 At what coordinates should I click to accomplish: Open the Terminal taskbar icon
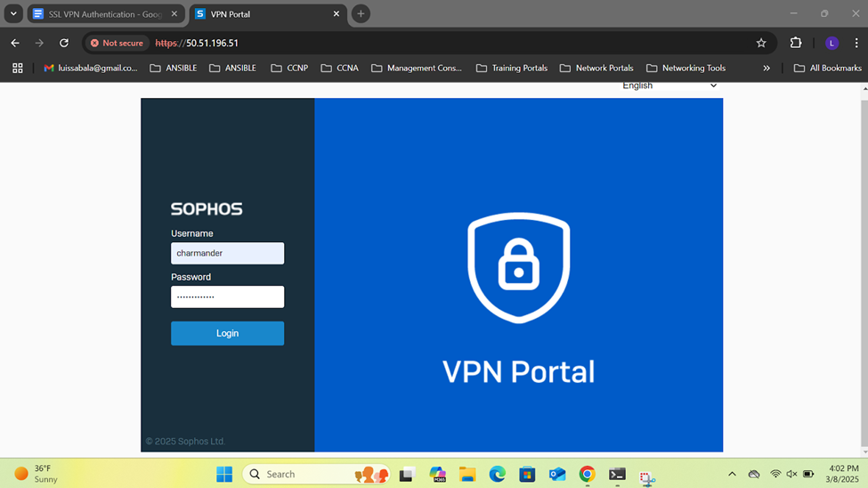[617, 474]
